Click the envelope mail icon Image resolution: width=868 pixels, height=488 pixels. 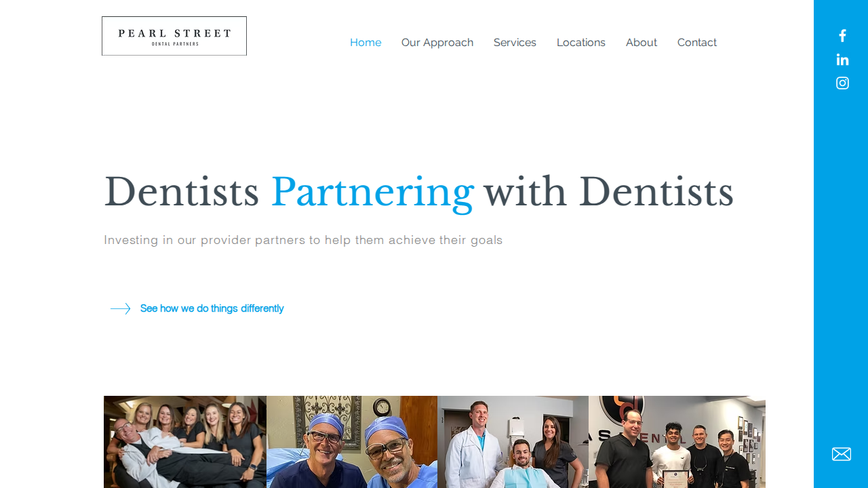842,454
